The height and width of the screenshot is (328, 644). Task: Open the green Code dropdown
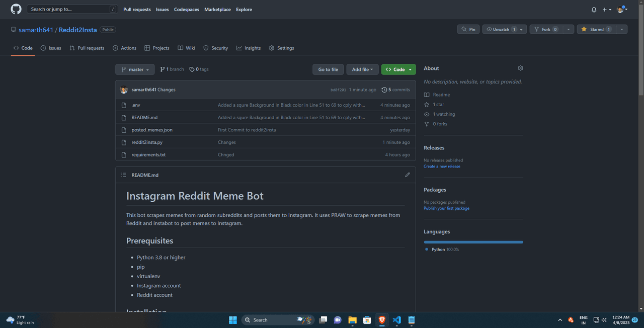coord(398,69)
